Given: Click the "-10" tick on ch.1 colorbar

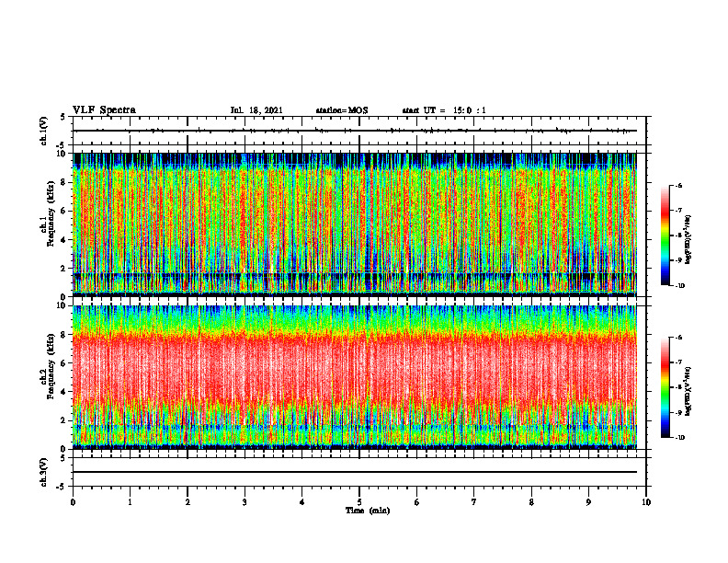Looking at the screenshot, I should pyautogui.click(x=679, y=286).
